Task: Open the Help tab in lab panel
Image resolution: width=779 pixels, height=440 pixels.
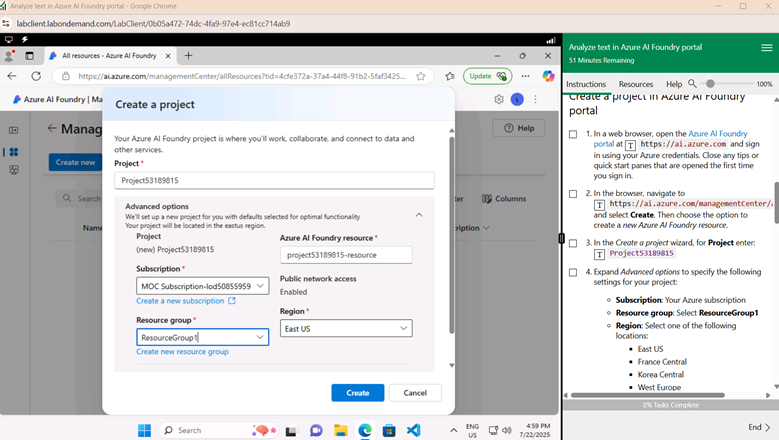Action: tap(673, 84)
